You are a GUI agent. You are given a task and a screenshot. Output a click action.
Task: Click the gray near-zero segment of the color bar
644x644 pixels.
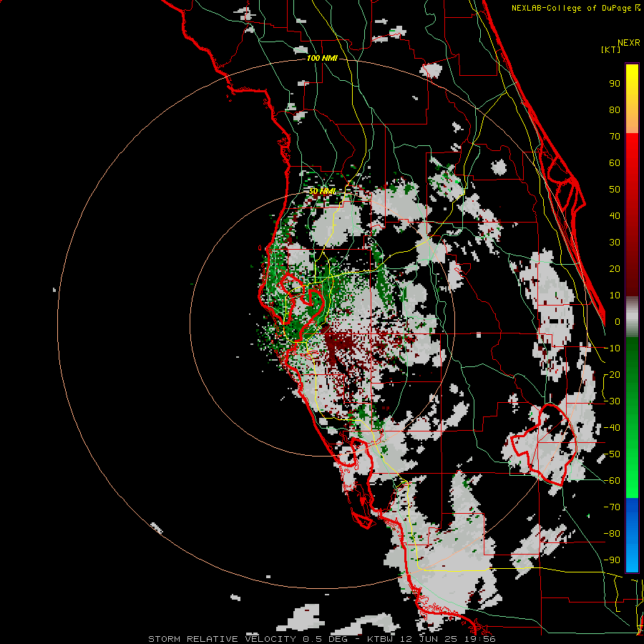(x=632, y=316)
